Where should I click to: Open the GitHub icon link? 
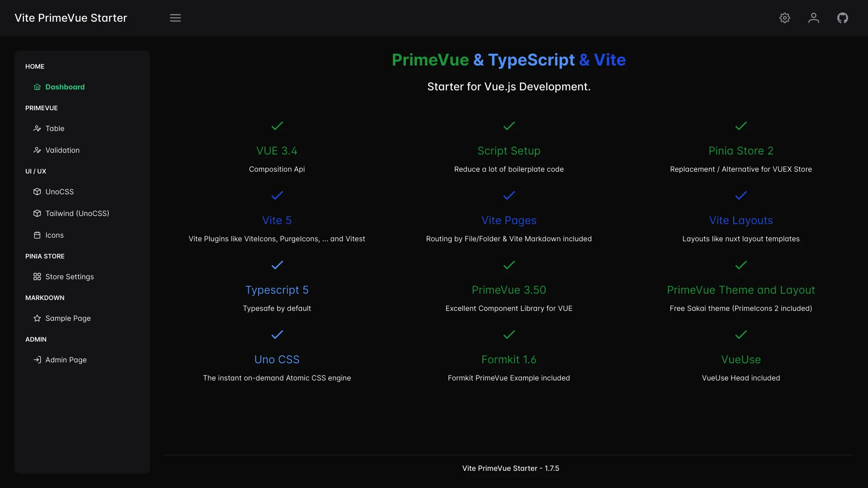coord(843,18)
